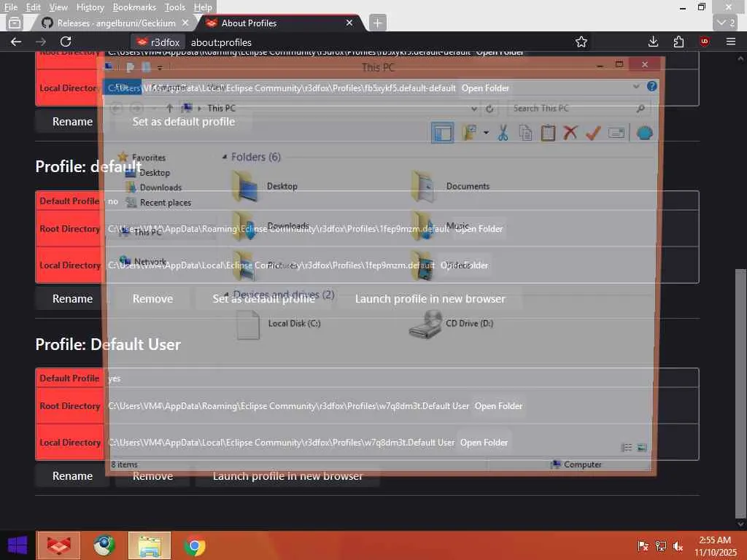Screen dimensions: 747x560
Task: Open the browser Edit menu
Action: click(33, 7)
